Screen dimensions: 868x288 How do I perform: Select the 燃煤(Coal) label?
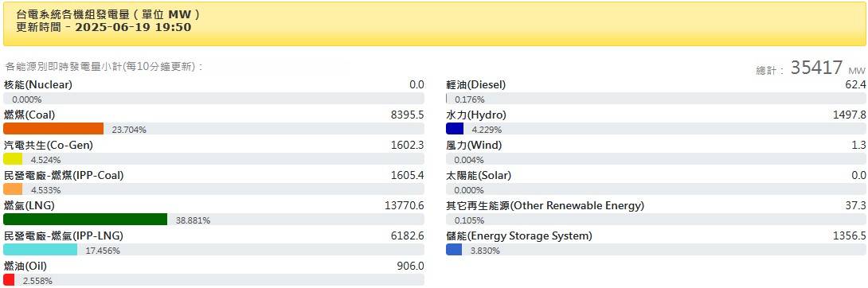(x=29, y=115)
